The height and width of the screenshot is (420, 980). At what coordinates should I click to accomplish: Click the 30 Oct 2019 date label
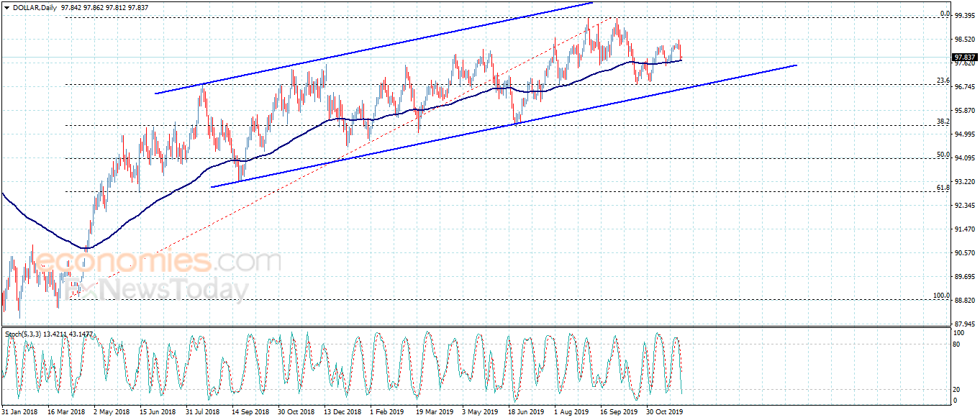point(664,413)
